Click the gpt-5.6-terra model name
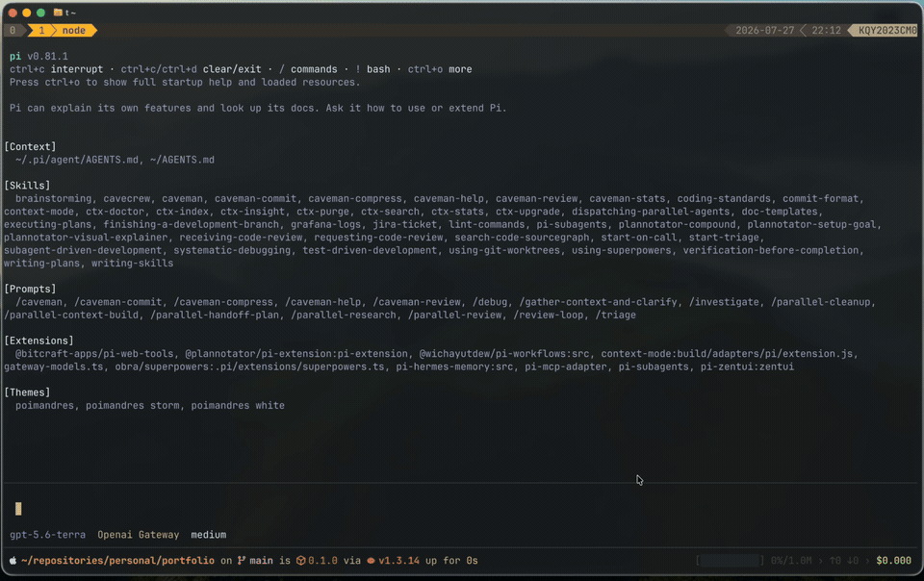Image resolution: width=924 pixels, height=581 pixels. point(47,535)
